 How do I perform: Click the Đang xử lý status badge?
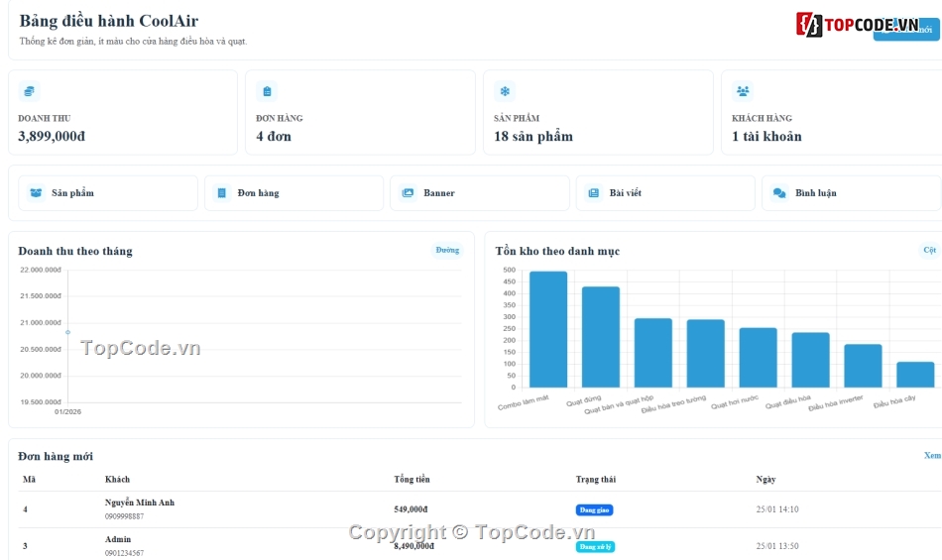click(595, 547)
